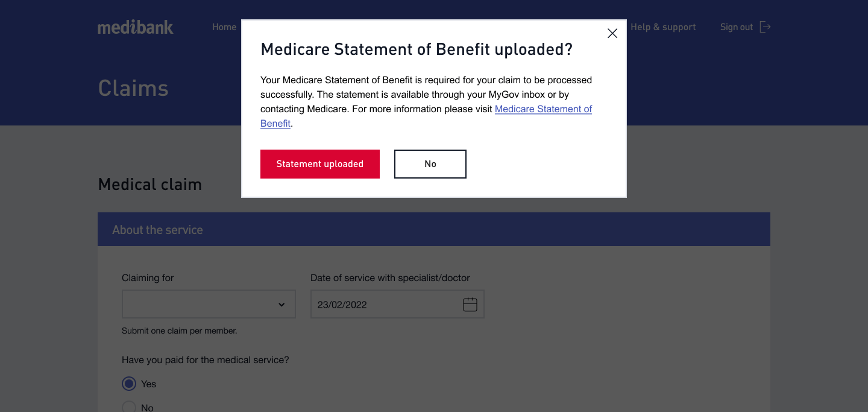Click the Claims page heading

(133, 88)
